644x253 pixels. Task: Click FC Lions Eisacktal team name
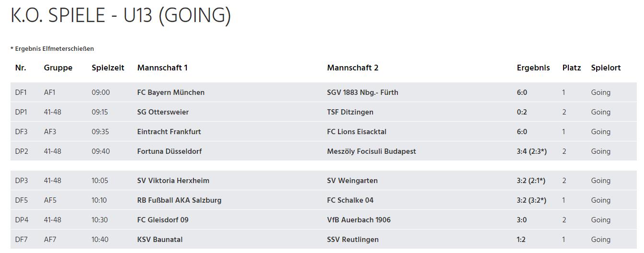(x=357, y=132)
